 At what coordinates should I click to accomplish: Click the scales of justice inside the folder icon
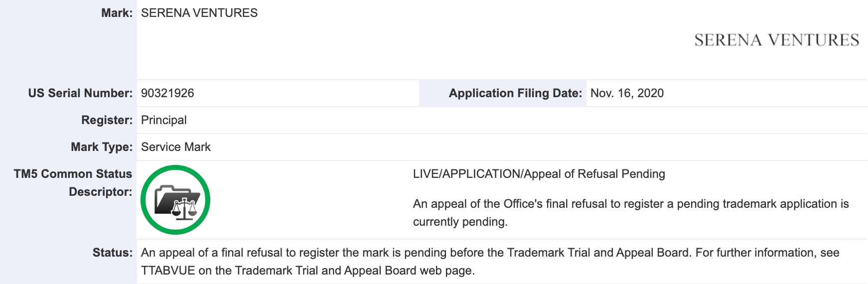click(x=184, y=209)
